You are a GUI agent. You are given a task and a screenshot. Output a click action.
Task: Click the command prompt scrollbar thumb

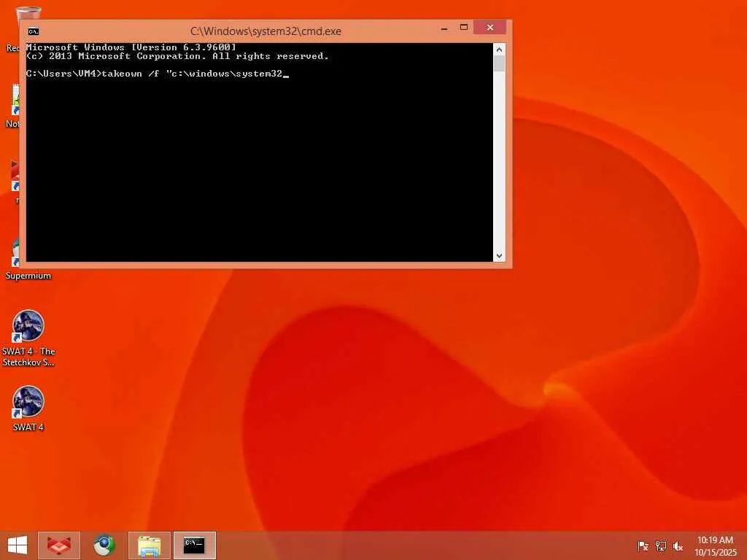point(499,64)
